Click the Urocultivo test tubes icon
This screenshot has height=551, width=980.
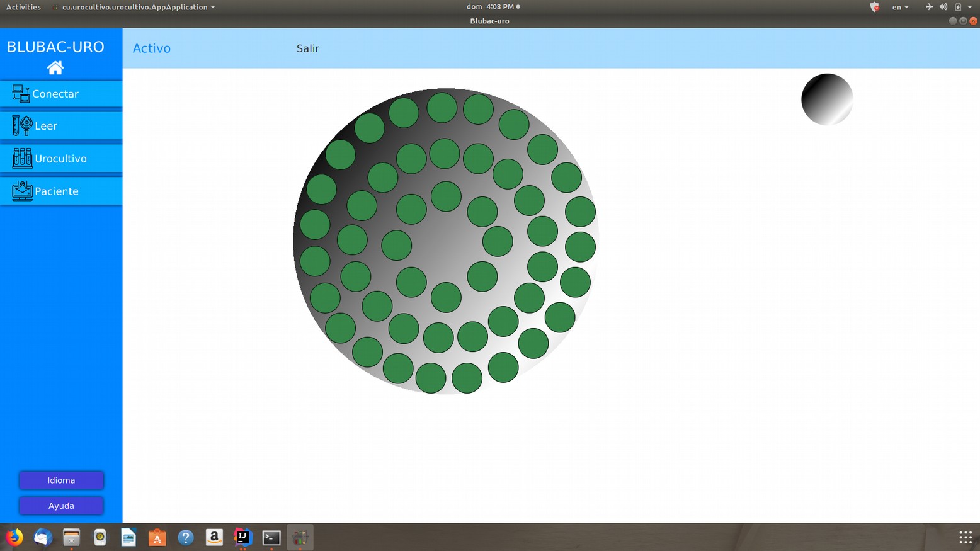tap(22, 158)
